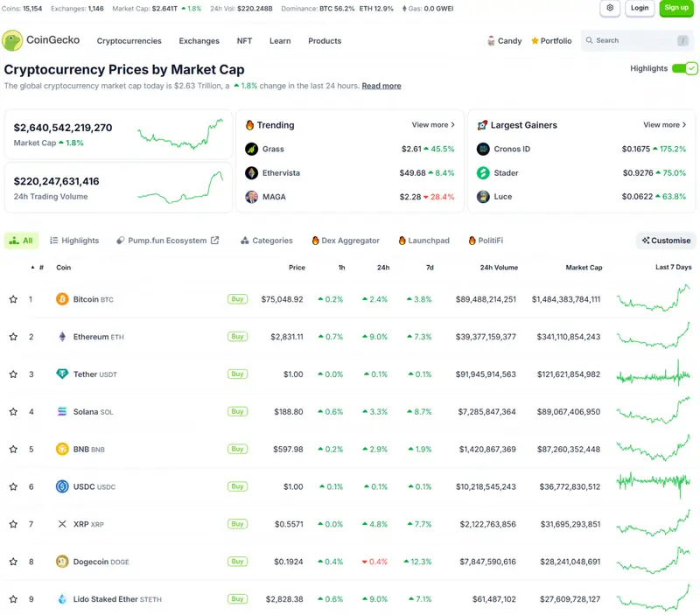
Task: Click in the Search input field
Action: click(x=638, y=40)
